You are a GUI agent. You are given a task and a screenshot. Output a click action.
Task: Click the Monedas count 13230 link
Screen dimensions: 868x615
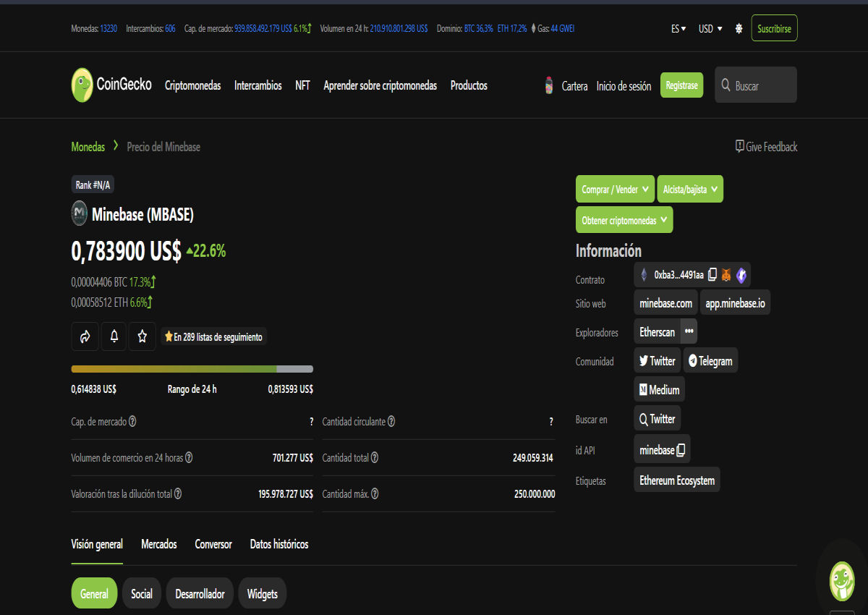point(109,29)
